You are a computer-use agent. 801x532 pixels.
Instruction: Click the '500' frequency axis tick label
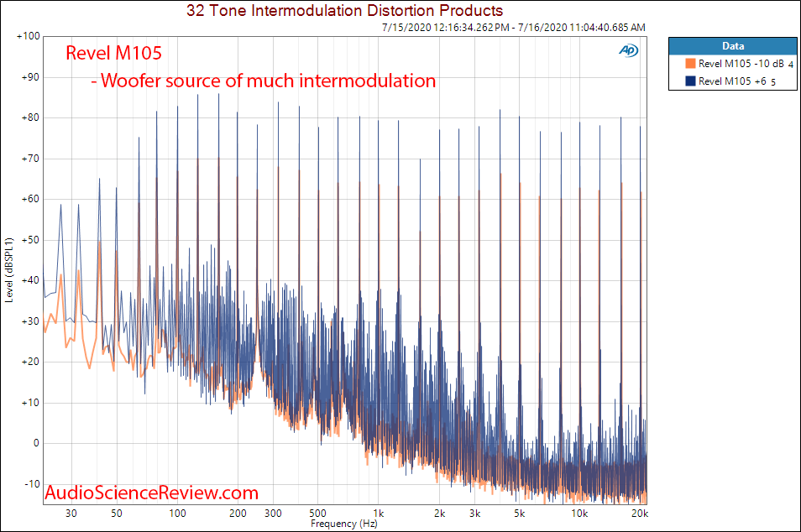pyautogui.click(x=317, y=514)
